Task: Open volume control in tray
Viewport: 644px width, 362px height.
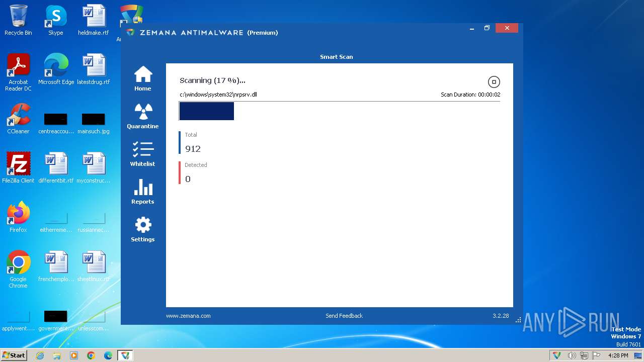Action: [572, 355]
